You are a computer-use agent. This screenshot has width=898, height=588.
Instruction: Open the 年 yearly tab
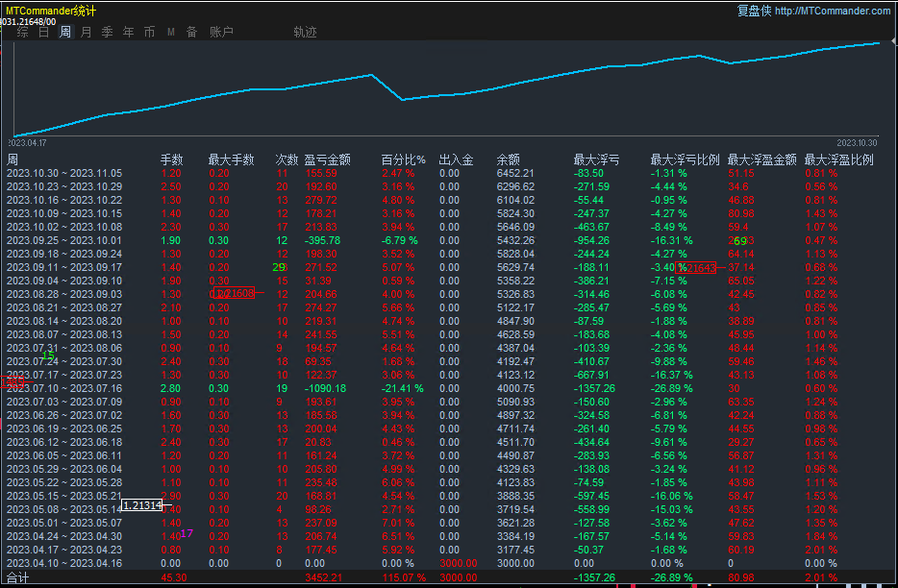pyautogui.click(x=128, y=32)
